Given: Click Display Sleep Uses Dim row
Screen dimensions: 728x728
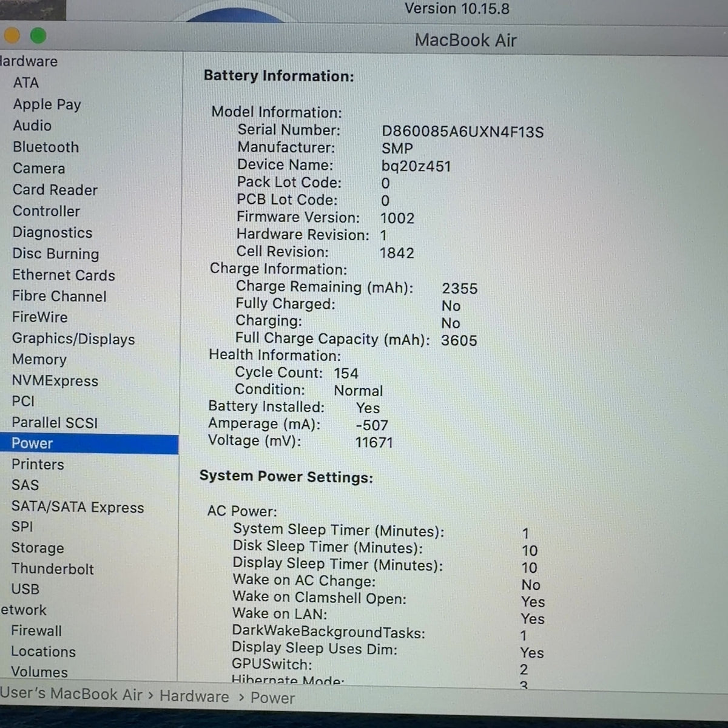Looking at the screenshot, I should pyautogui.click(x=388, y=650).
